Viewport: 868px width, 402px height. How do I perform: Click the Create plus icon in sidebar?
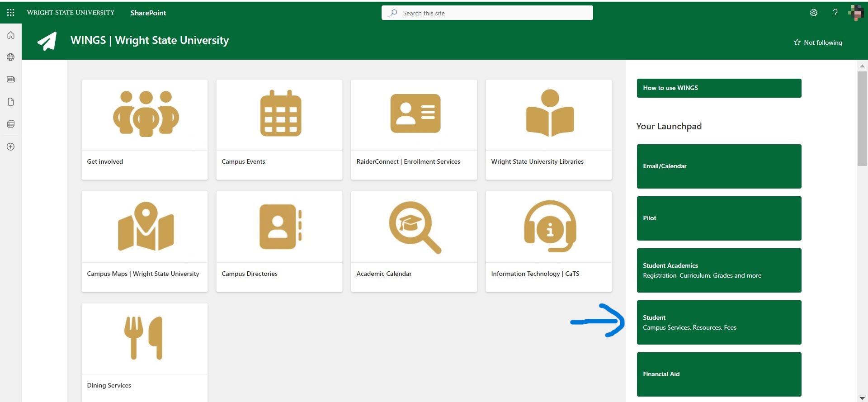coord(11,147)
